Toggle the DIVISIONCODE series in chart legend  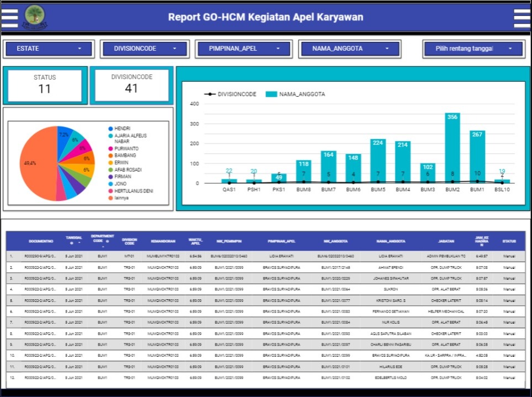(231, 94)
